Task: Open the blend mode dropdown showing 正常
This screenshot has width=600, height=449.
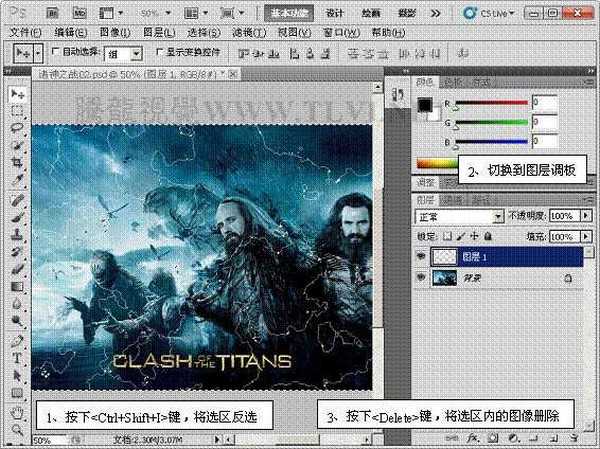Action: (457, 216)
